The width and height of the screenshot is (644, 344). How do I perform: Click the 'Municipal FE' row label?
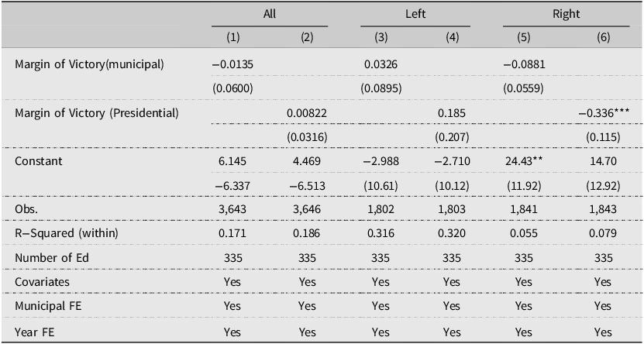[48, 306]
